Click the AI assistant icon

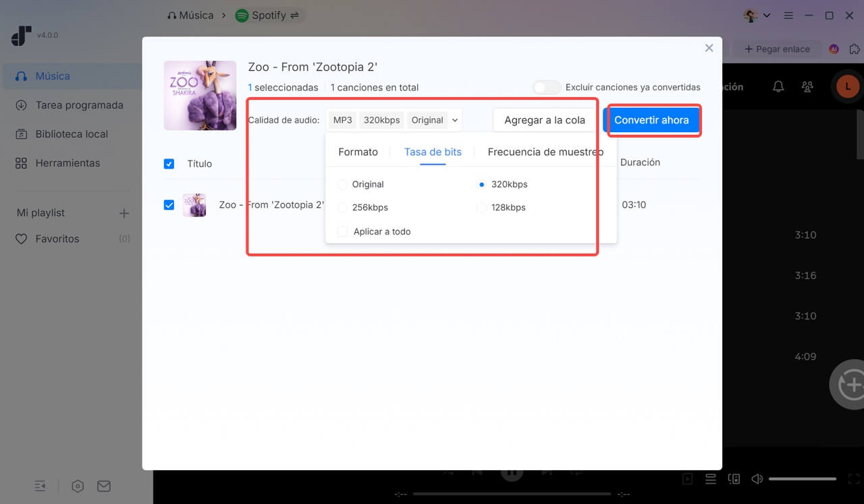pos(834,49)
